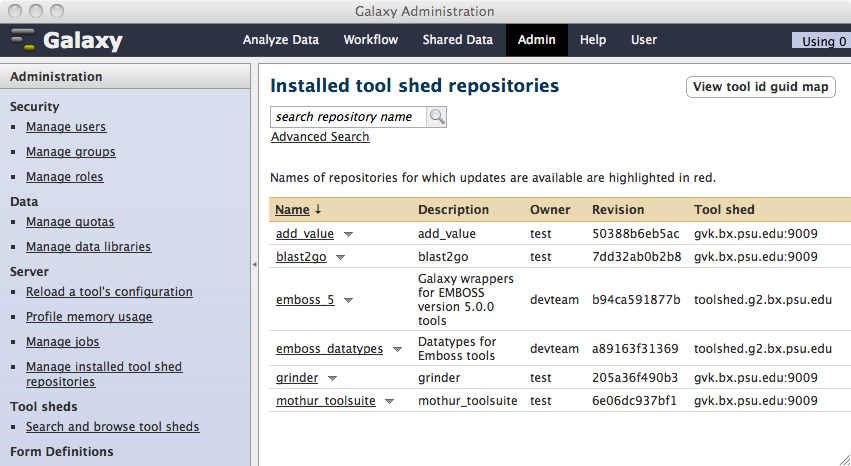Click the Revision column header

click(x=618, y=210)
